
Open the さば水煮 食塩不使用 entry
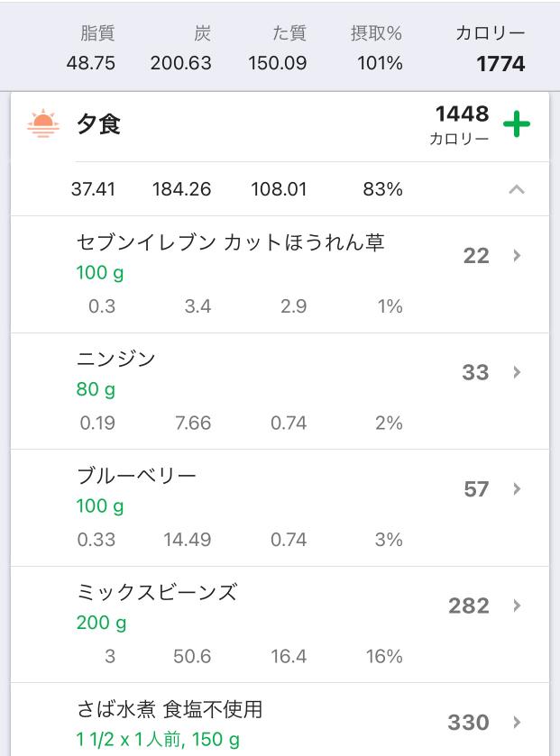tap(280, 719)
